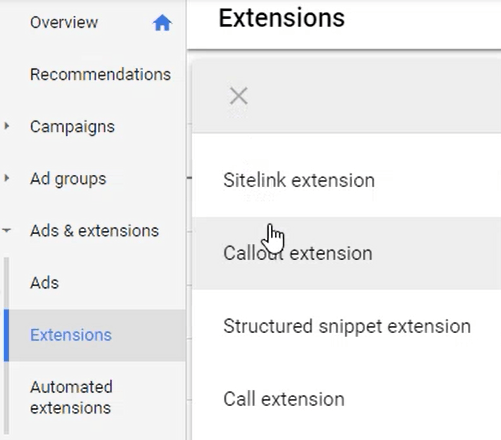The image size is (501, 440).
Task: Collapse the Ads & extensions arrow
Action: pyautogui.click(x=6, y=230)
